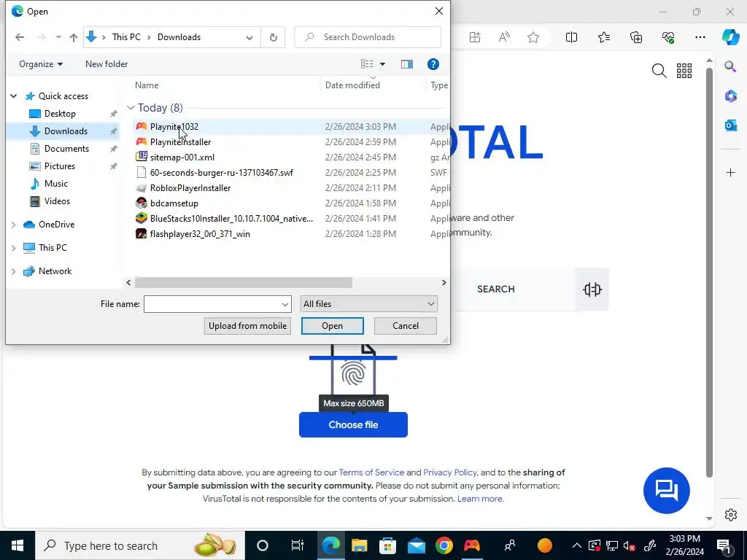Image resolution: width=747 pixels, height=560 pixels.
Task: Open Edge Favorites icon
Action: pyautogui.click(x=603, y=37)
